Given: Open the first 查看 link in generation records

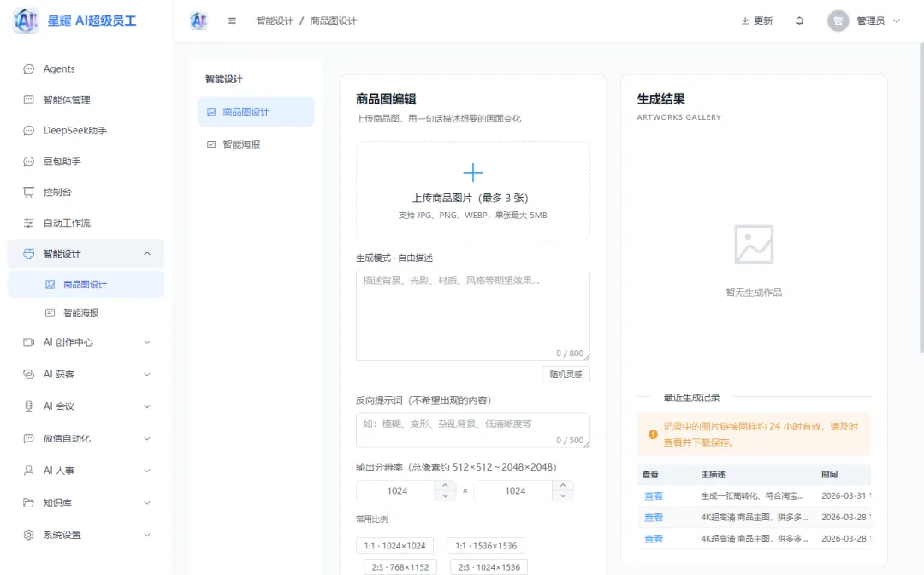Looking at the screenshot, I should coord(653,495).
